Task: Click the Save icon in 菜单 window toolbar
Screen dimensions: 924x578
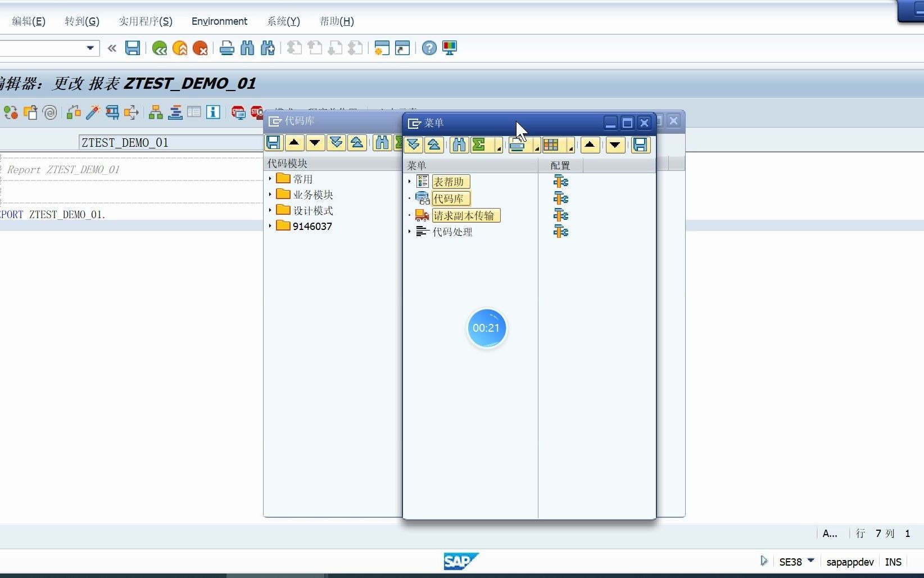Action: coord(640,145)
